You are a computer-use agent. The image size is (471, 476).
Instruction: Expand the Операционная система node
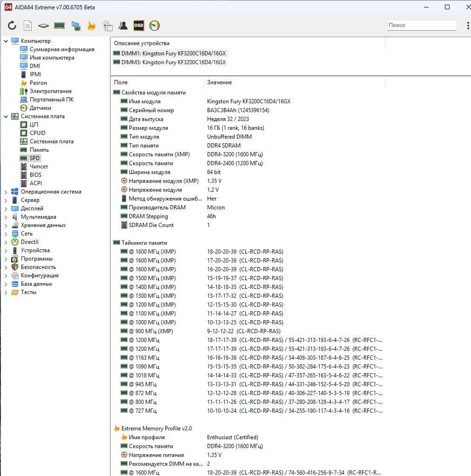[x=6, y=192]
